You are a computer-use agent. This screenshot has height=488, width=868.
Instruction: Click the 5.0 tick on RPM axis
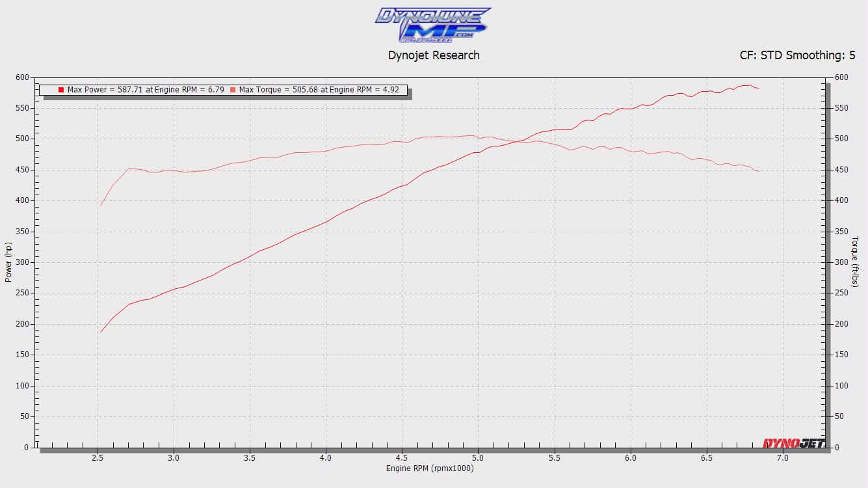pos(478,458)
